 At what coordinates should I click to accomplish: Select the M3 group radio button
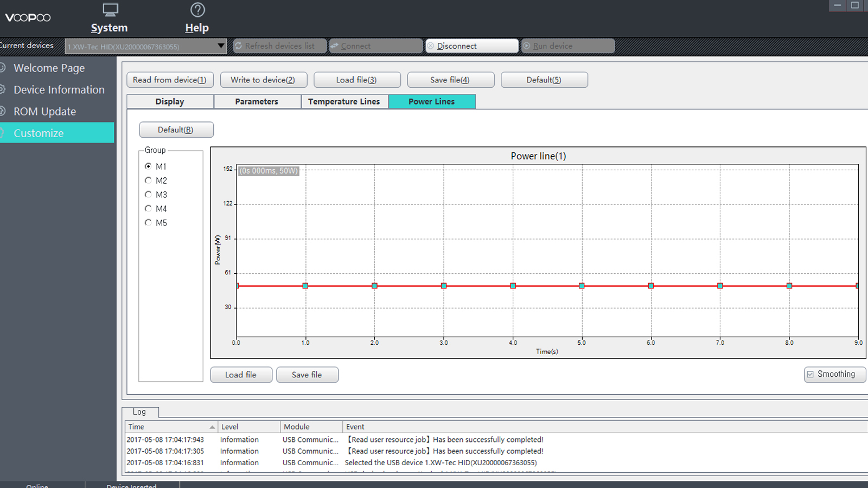coord(148,194)
